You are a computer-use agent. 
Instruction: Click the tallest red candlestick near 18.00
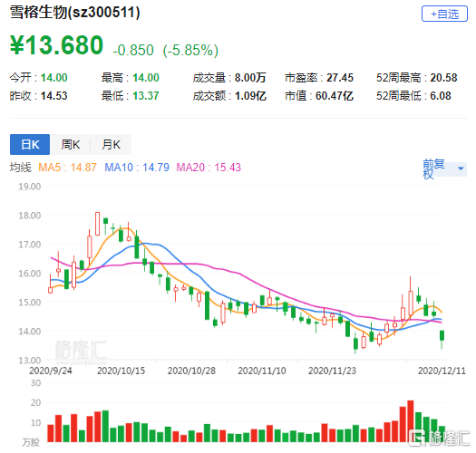(x=97, y=224)
